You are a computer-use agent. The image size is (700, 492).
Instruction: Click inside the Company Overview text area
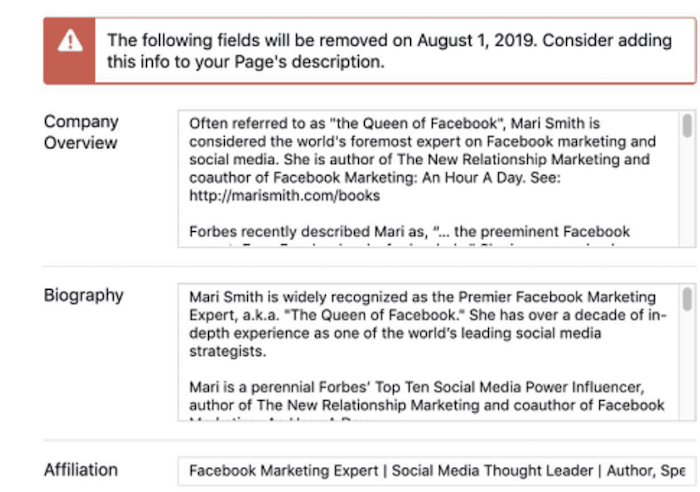click(x=429, y=179)
